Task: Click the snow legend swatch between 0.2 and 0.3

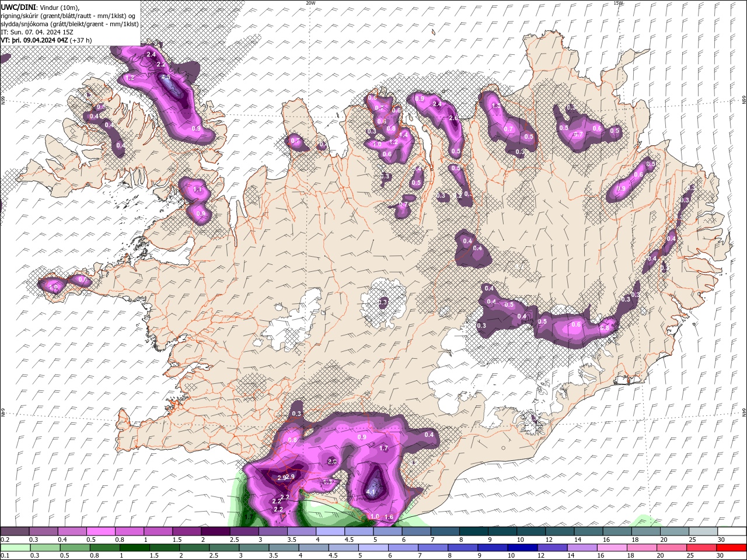Action: [15, 531]
